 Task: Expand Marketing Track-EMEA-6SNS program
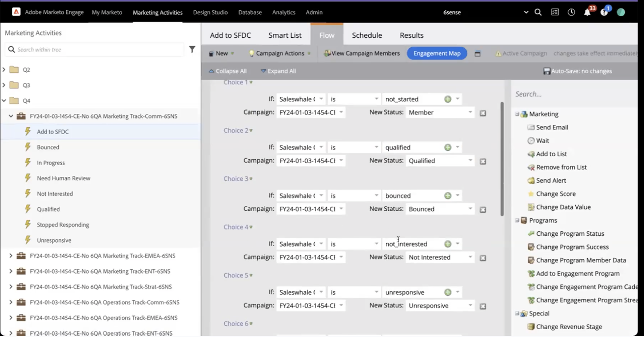(x=11, y=256)
